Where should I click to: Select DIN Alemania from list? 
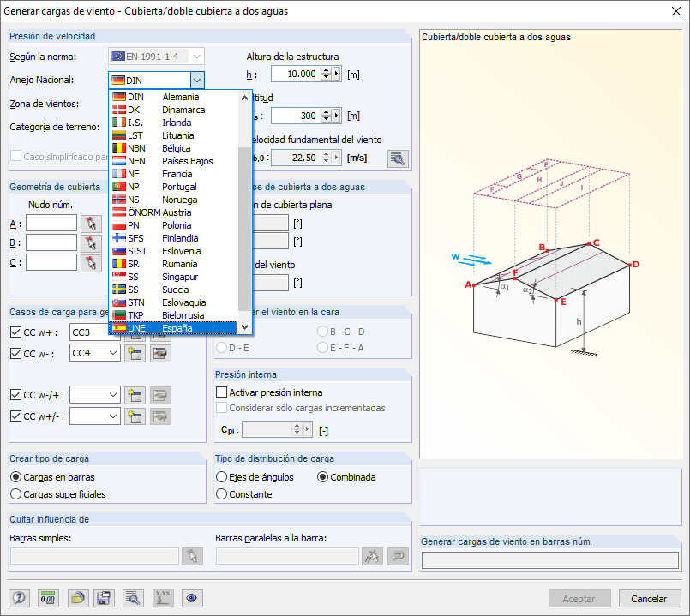[173, 97]
